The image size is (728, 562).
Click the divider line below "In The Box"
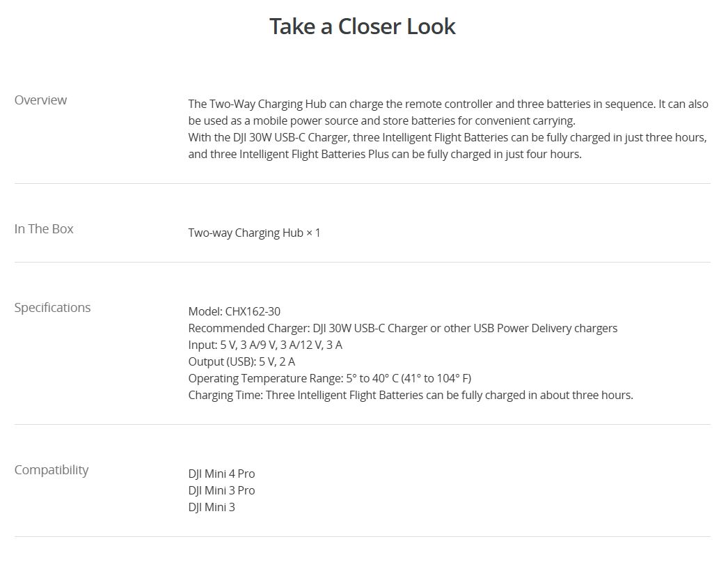point(363,263)
